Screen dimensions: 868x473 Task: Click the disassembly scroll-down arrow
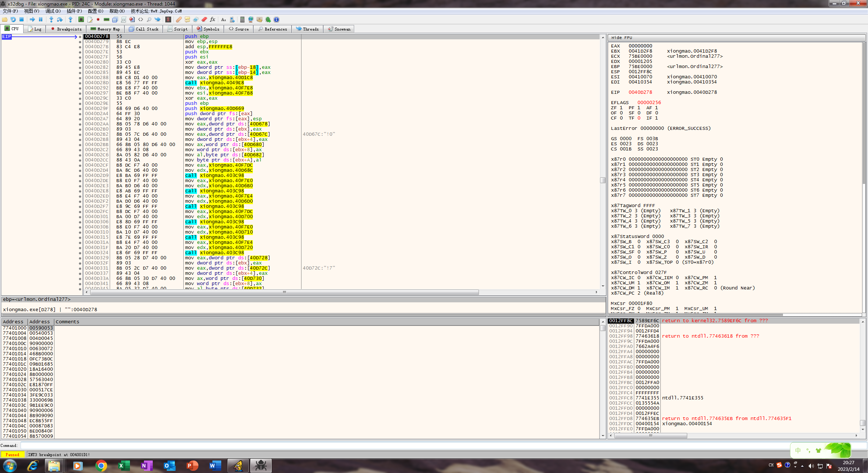(x=603, y=286)
